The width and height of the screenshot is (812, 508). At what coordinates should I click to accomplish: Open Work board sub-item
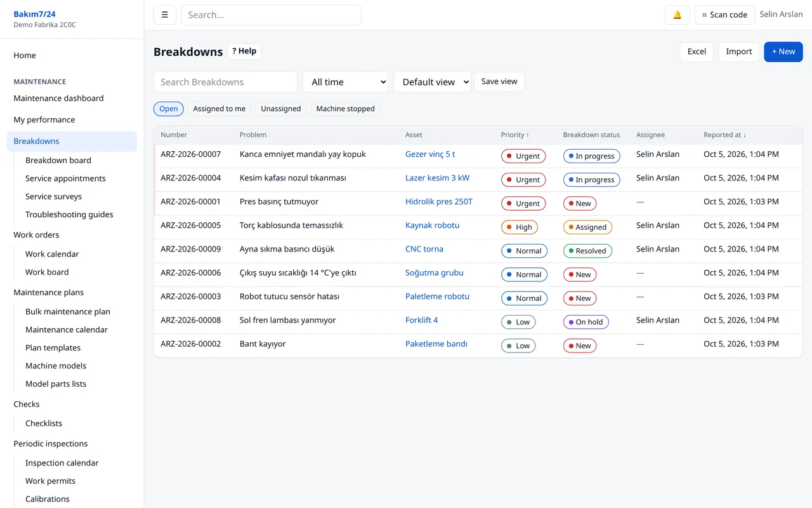tap(47, 272)
